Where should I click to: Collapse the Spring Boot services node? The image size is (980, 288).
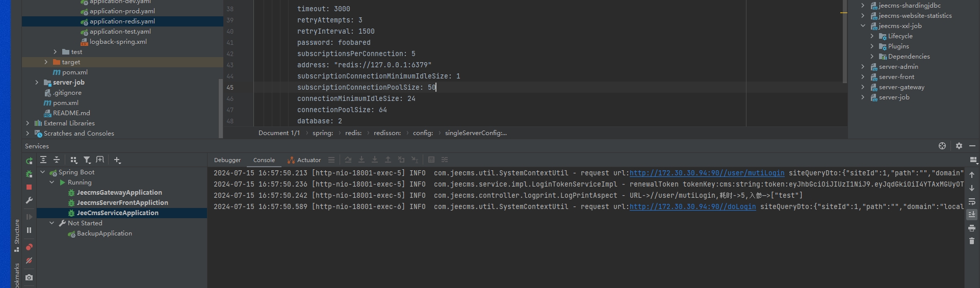pyautogui.click(x=43, y=172)
